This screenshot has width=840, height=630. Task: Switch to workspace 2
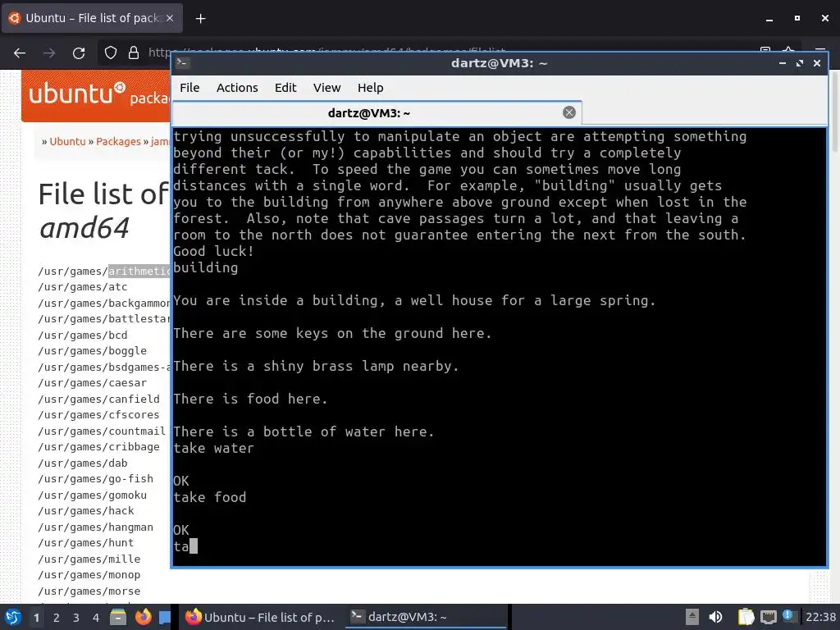click(x=57, y=618)
